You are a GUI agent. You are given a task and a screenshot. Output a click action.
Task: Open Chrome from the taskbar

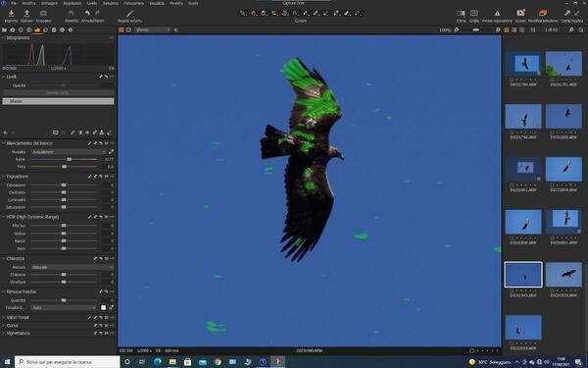[x=218, y=362]
